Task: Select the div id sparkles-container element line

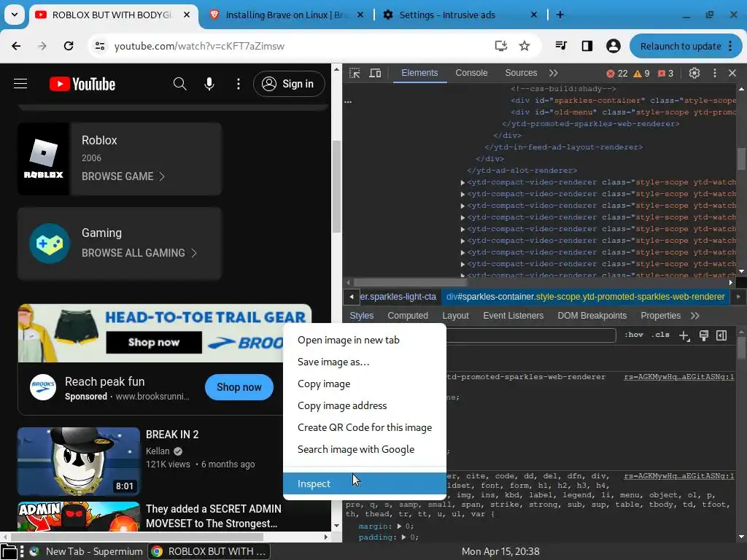Action: (x=623, y=101)
